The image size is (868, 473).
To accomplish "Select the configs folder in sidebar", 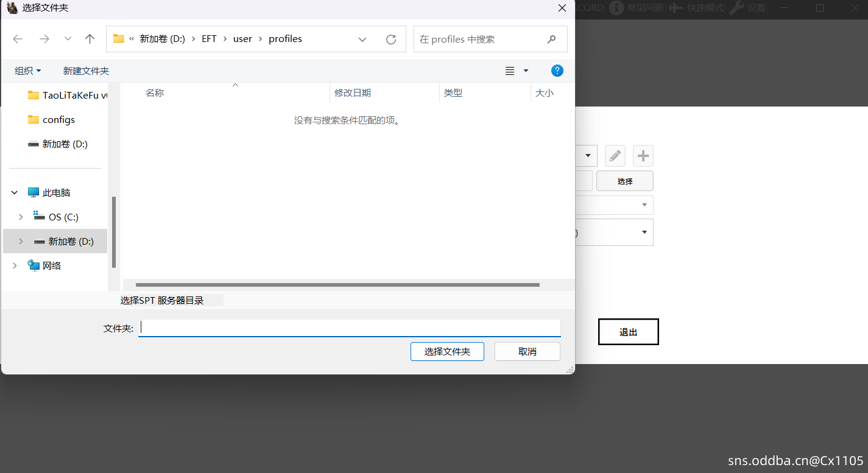I will pos(58,120).
